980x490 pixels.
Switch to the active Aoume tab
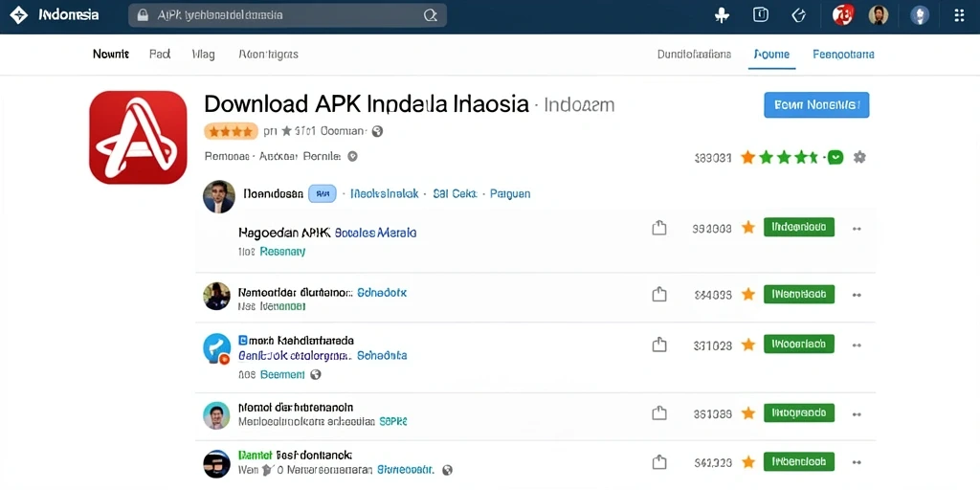click(771, 55)
